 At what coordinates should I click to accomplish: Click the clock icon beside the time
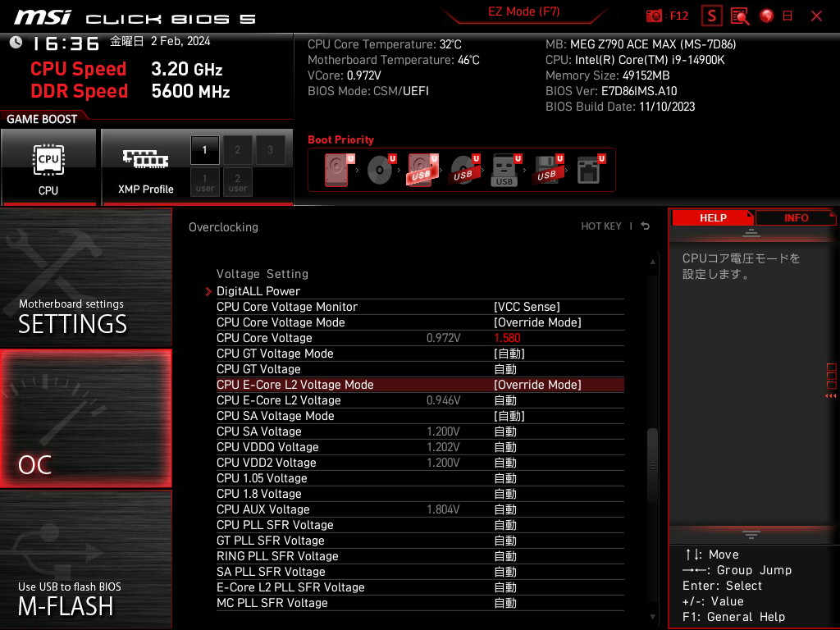pyautogui.click(x=16, y=43)
